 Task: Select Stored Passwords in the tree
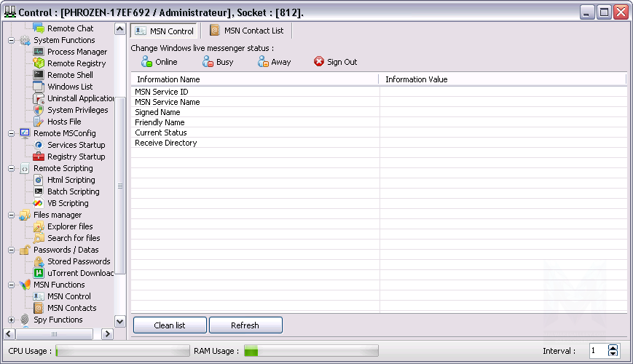click(x=79, y=261)
